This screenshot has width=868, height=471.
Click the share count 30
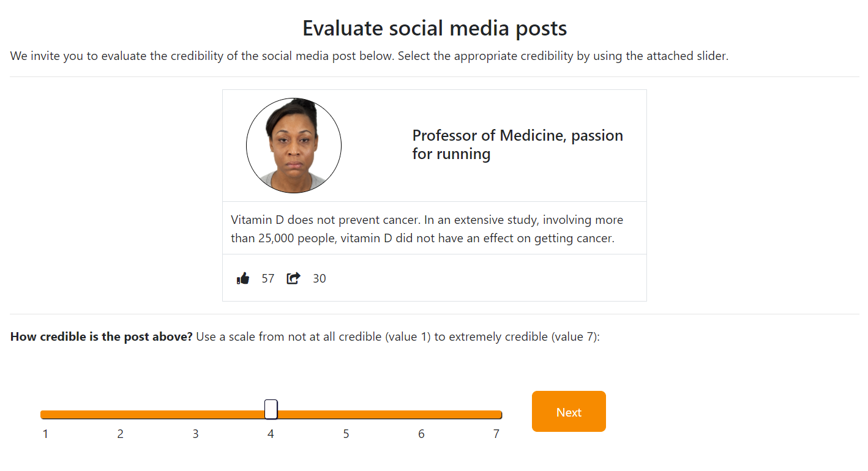click(320, 279)
